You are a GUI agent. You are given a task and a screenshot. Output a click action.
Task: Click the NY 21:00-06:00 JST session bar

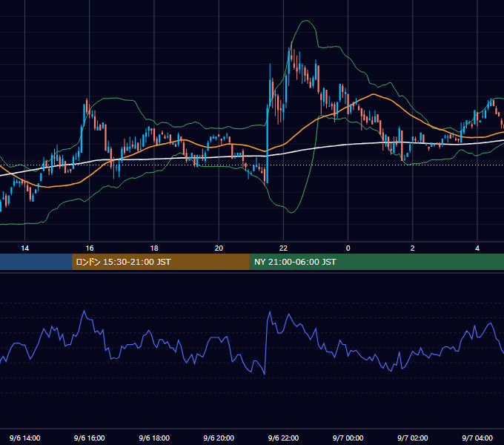pos(377,262)
